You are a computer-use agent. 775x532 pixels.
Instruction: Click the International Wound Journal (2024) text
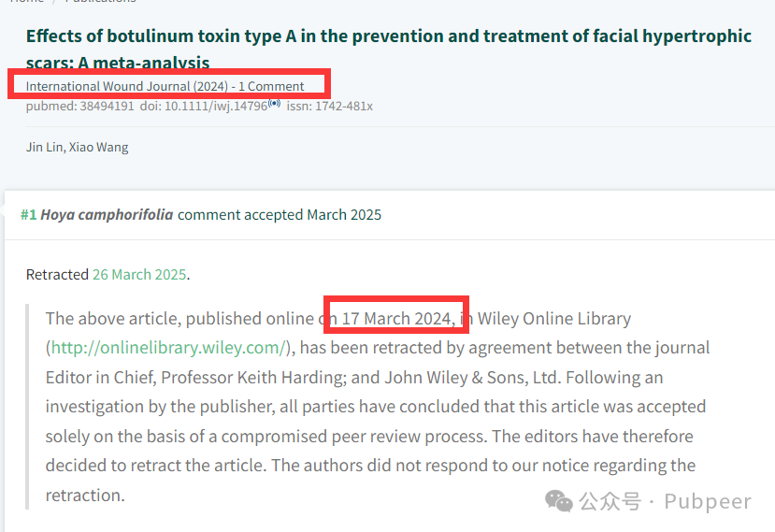[x=127, y=86]
